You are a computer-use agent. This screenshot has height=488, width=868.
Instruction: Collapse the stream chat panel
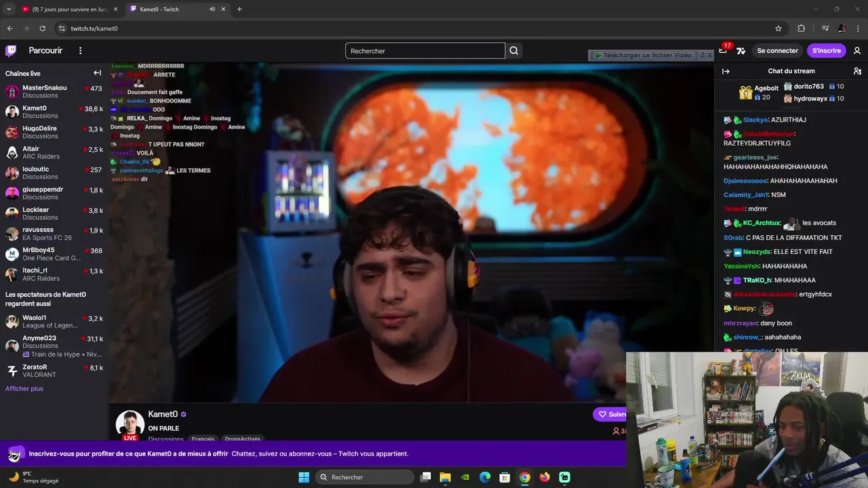click(726, 71)
